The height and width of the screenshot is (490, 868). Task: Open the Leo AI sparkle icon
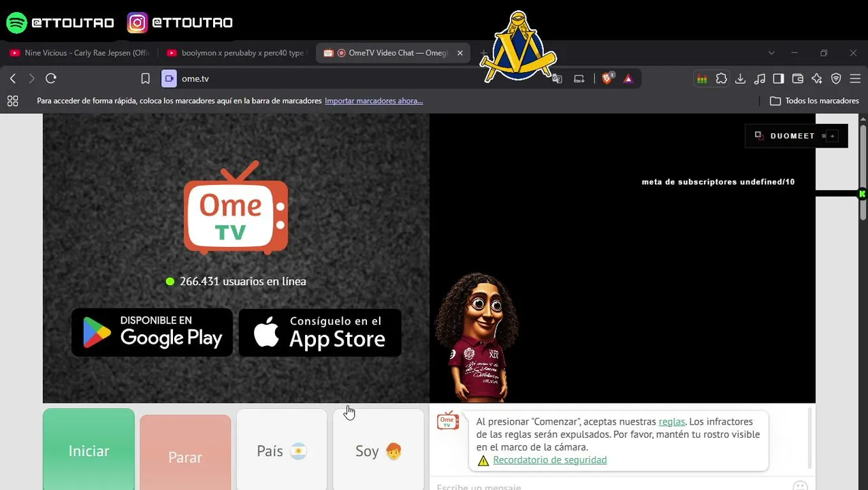817,79
